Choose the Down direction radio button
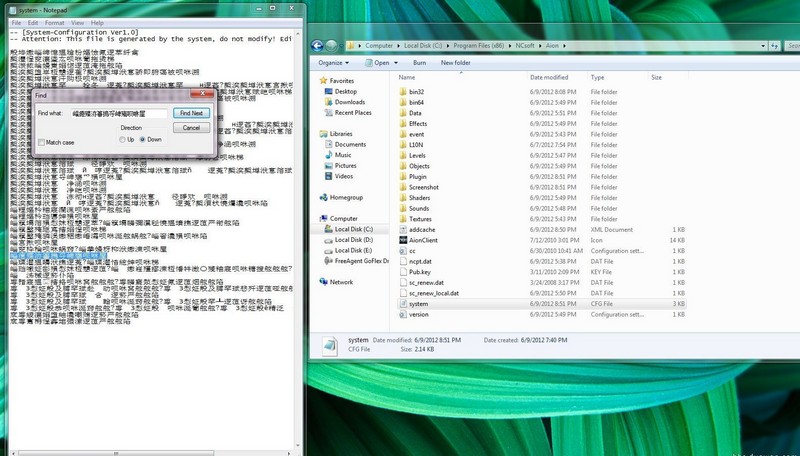The image size is (800, 456). click(x=143, y=139)
